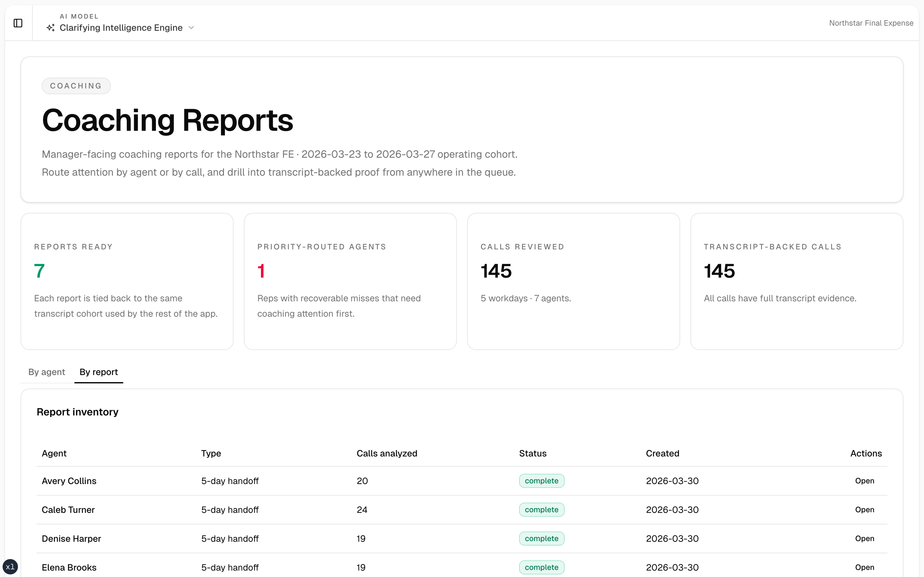The height and width of the screenshot is (577, 924).
Task: Expand the AI Model selector chevron
Action: [x=192, y=28]
